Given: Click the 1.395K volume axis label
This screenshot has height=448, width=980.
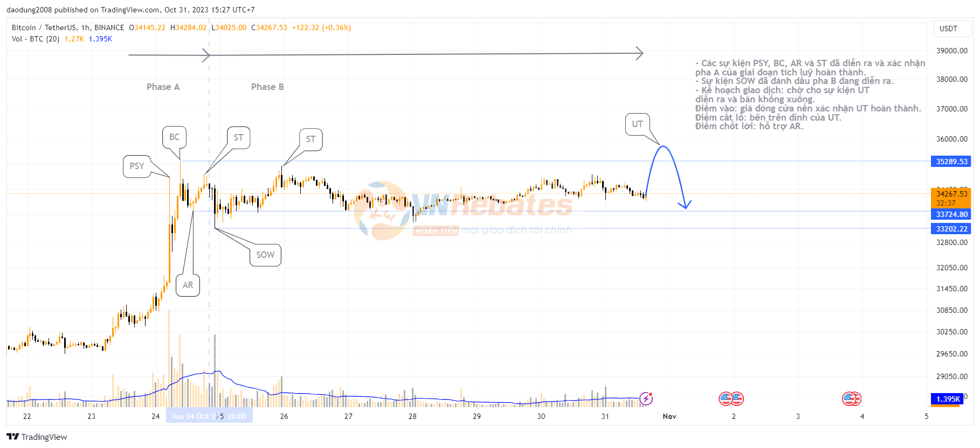Looking at the screenshot, I should (947, 399).
